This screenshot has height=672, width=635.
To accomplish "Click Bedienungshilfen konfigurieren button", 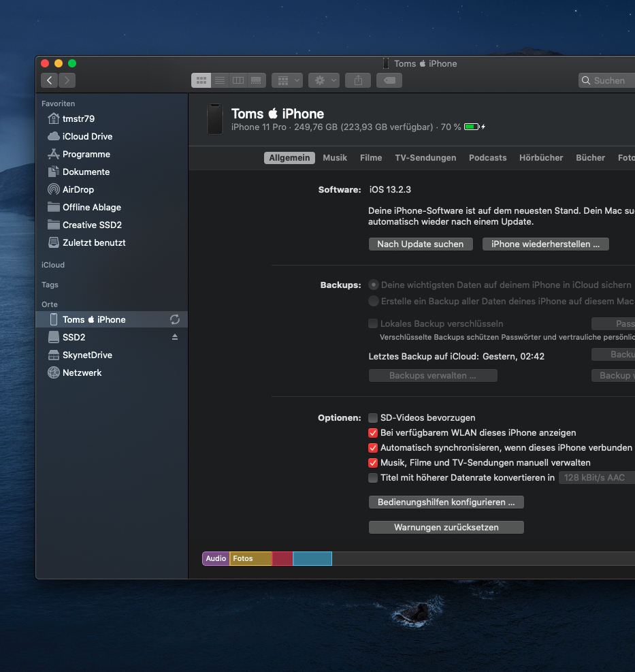I will (446, 502).
